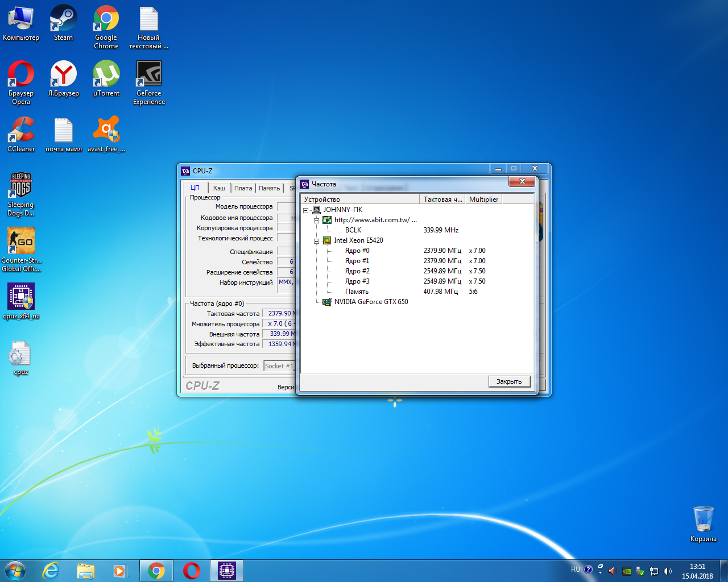The height and width of the screenshot is (582, 728).
Task: Click the CPU chip icon beside Intel Xeon
Action: pyautogui.click(x=327, y=240)
